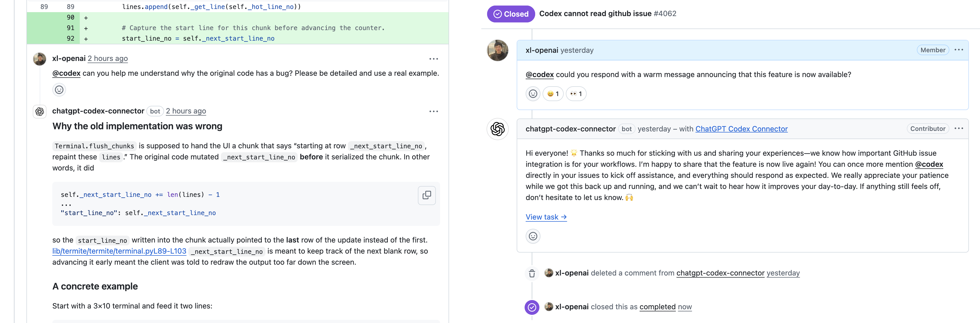Click the purple completed checkmark icon
Viewport: 980px width, 323px height.
(531, 307)
